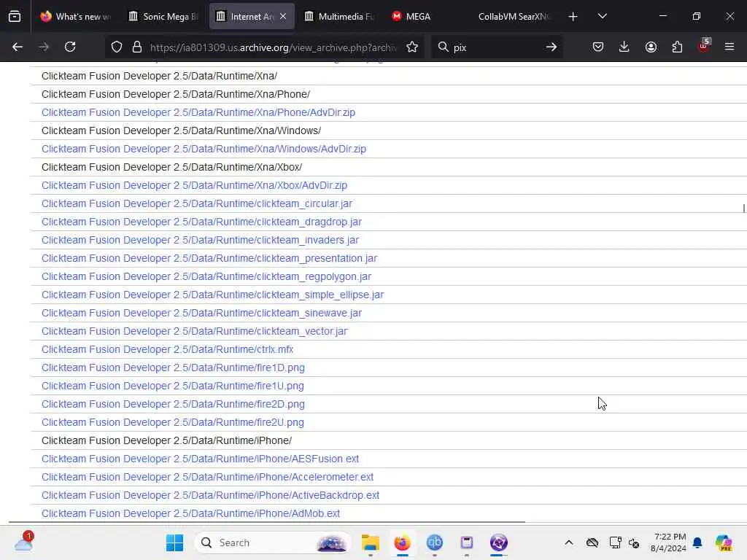Switch to the CollabVM SearXNG tab
The height and width of the screenshot is (560, 747).
point(514,16)
